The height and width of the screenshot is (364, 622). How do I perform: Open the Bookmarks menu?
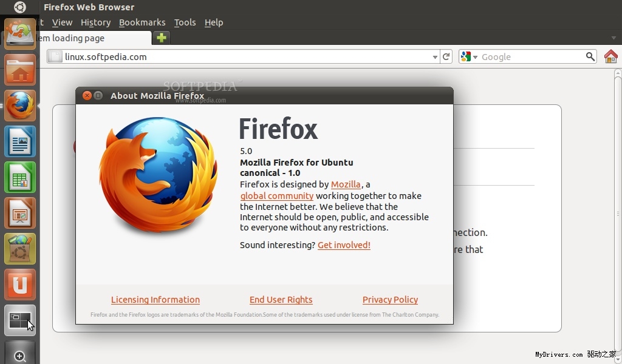[142, 22]
